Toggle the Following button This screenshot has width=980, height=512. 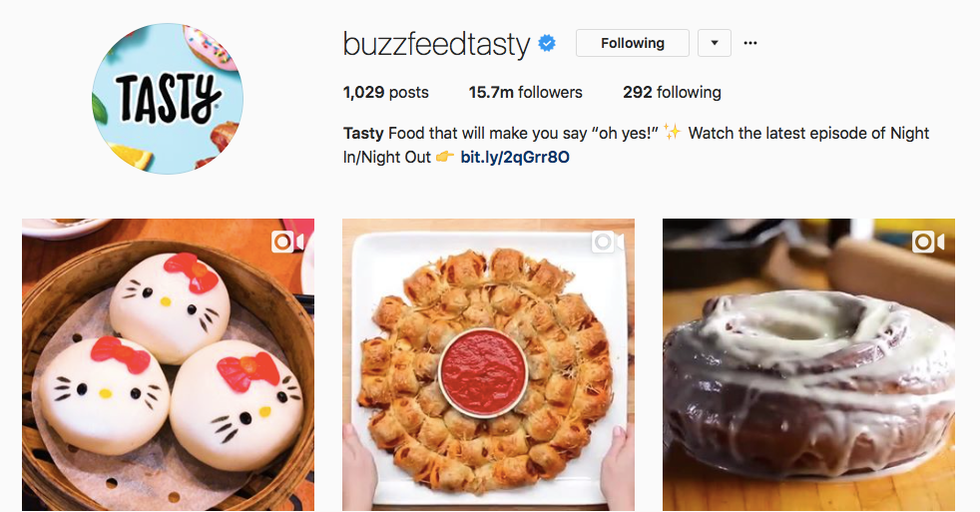[632, 43]
